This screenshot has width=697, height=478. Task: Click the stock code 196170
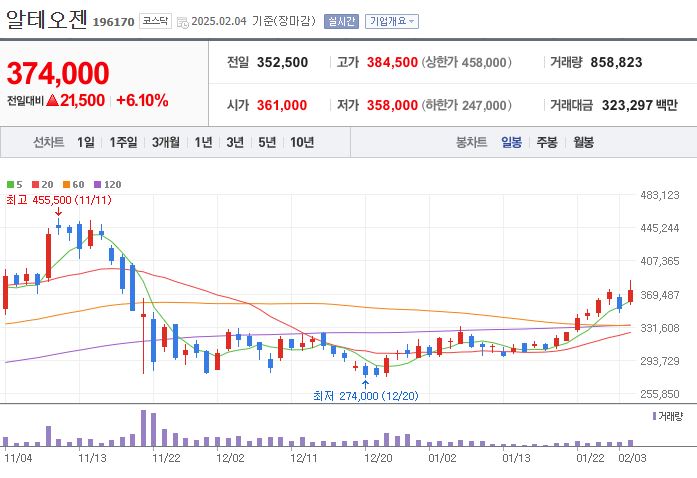pos(113,22)
